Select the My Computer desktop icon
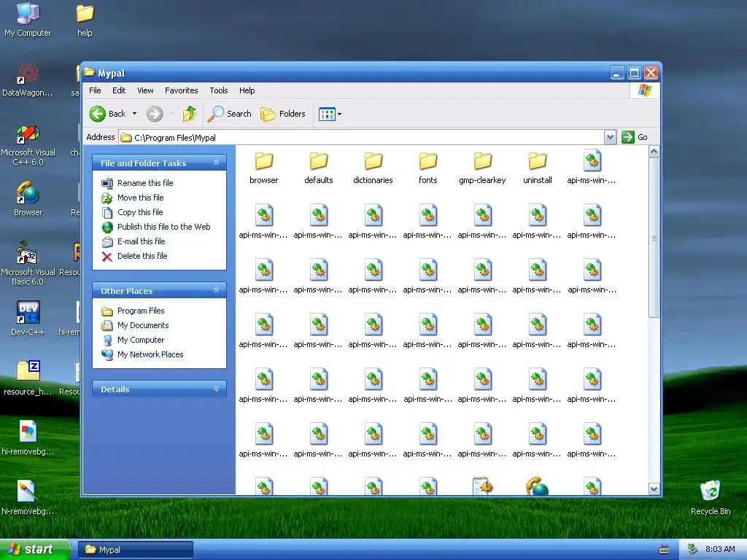Image resolution: width=747 pixels, height=560 pixels. point(28,20)
